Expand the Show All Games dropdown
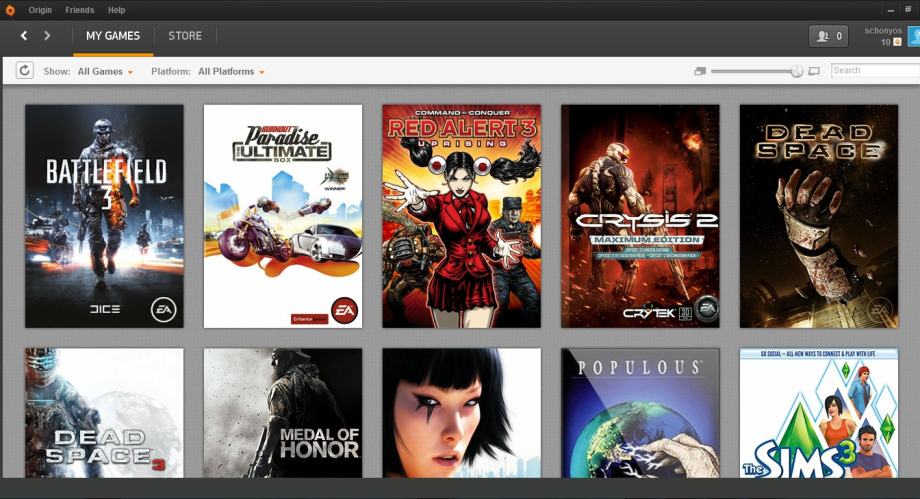This screenshot has width=920, height=499. [105, 72]
